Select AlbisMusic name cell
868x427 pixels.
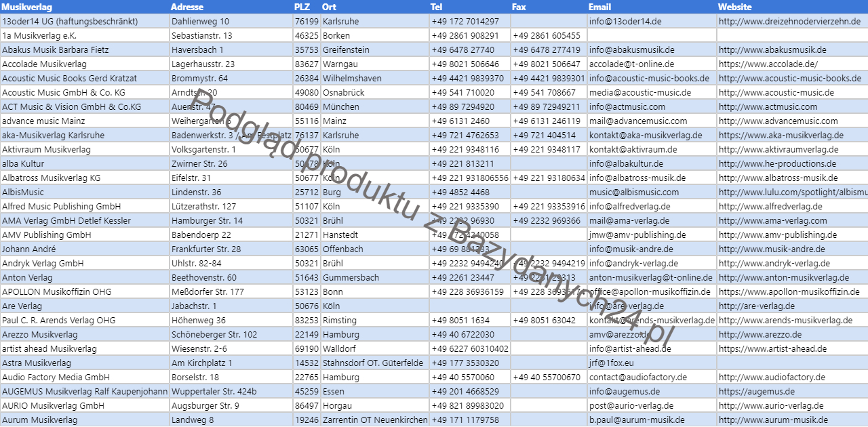pos(85,192)
